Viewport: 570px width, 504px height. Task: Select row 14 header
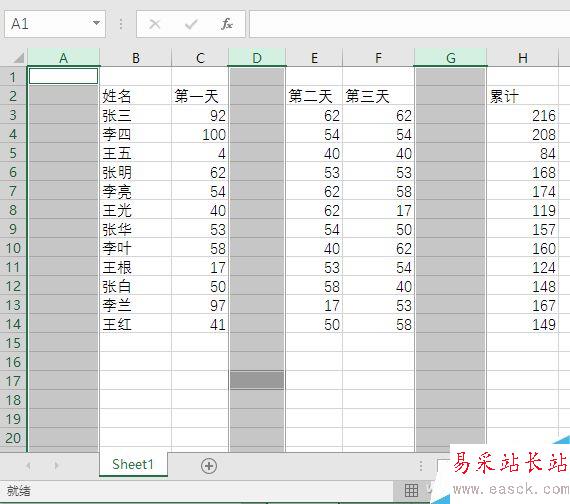[x=13, y=324]
